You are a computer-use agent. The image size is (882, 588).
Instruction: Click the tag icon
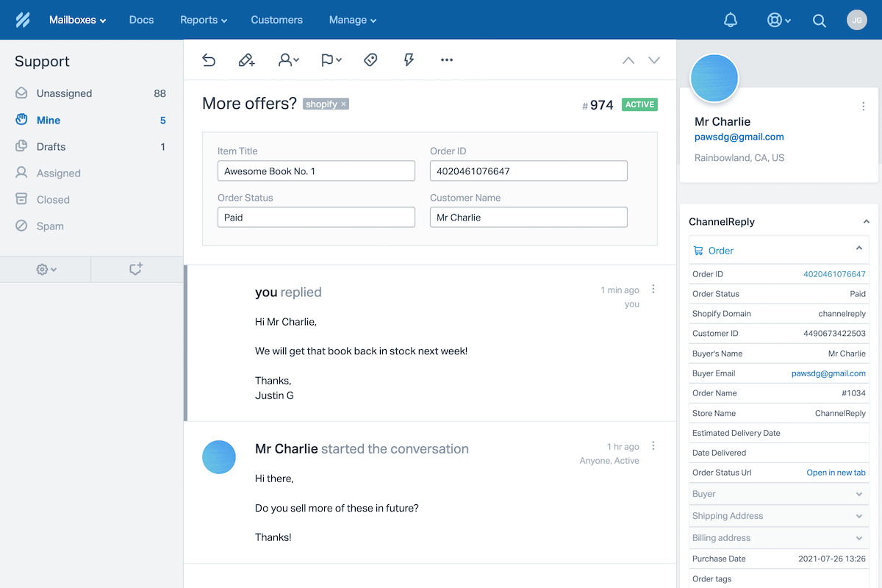click(371, 60)
